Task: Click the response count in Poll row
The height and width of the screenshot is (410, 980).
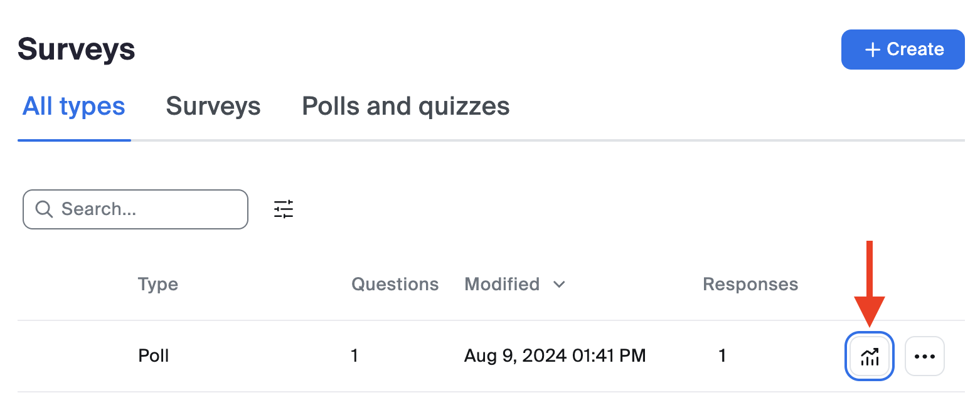Action: (722, 356)
